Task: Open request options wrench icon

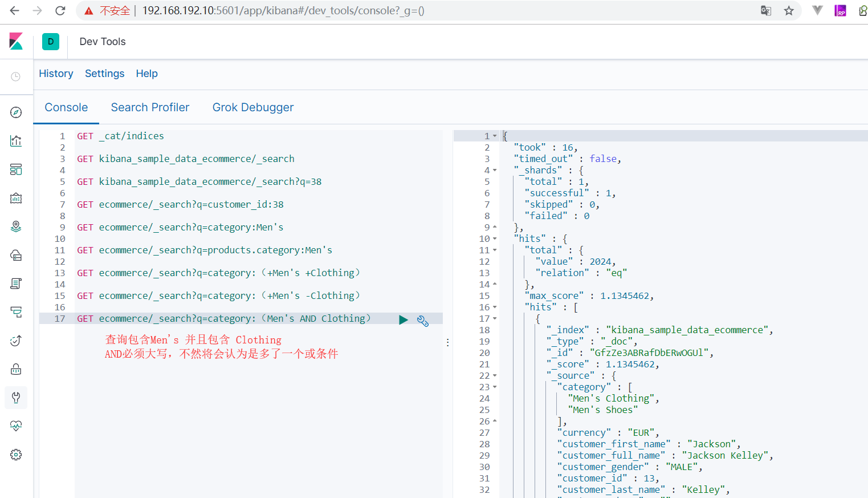Action: point(423,321)
